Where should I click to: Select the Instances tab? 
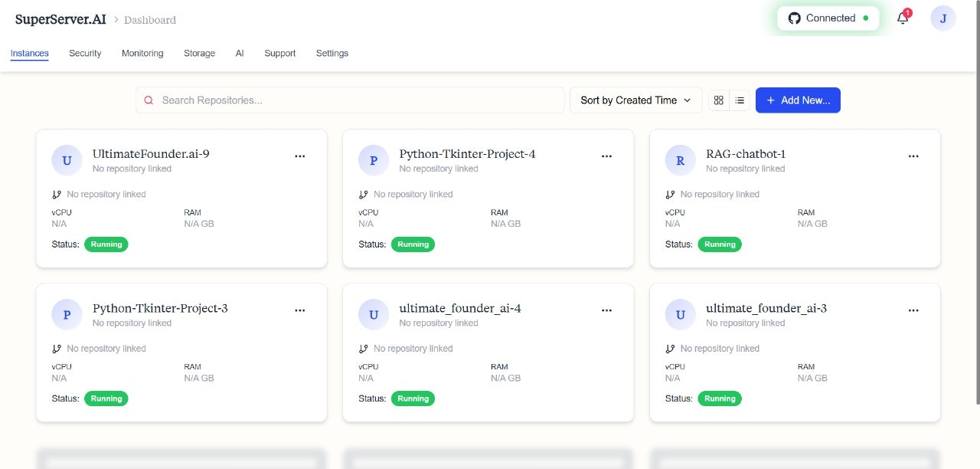30,54
